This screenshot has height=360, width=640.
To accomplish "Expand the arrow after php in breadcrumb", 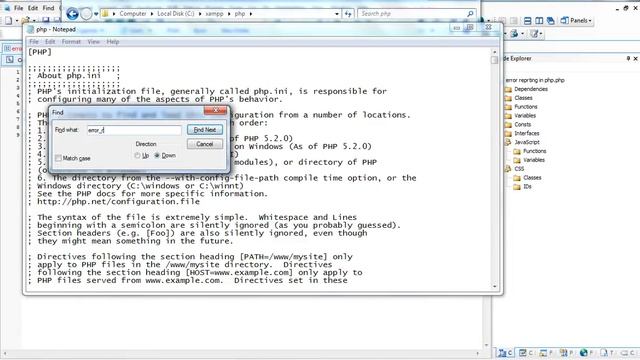I will (251, 14).
